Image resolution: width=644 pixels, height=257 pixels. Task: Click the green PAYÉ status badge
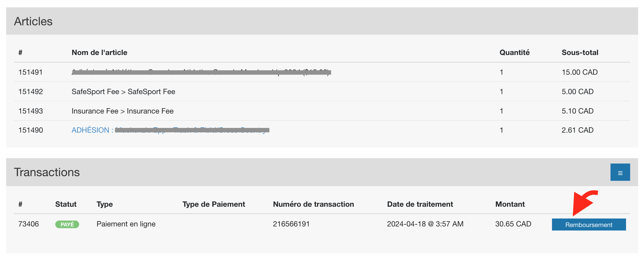[x=67, y=224]
